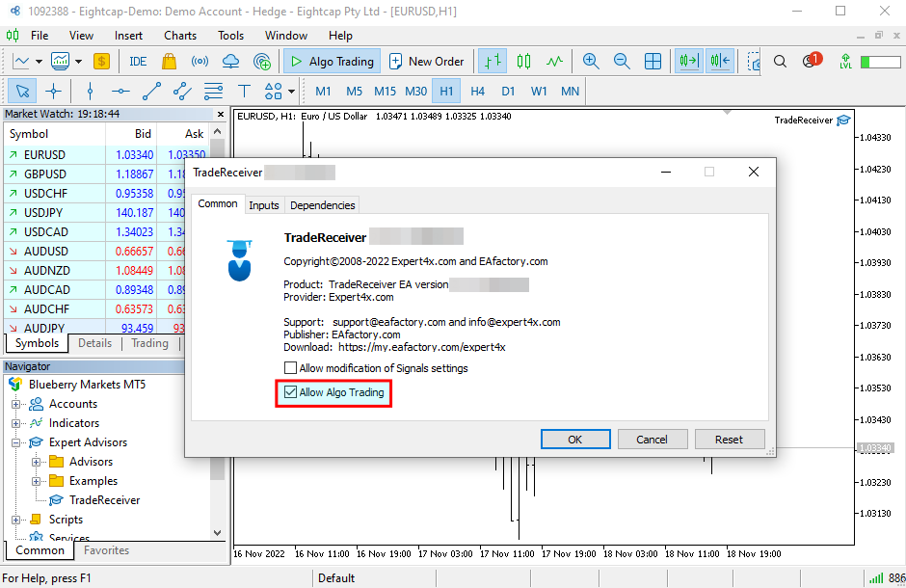
Task: Select the M15 timeframe
Action: tap(385, 92)
